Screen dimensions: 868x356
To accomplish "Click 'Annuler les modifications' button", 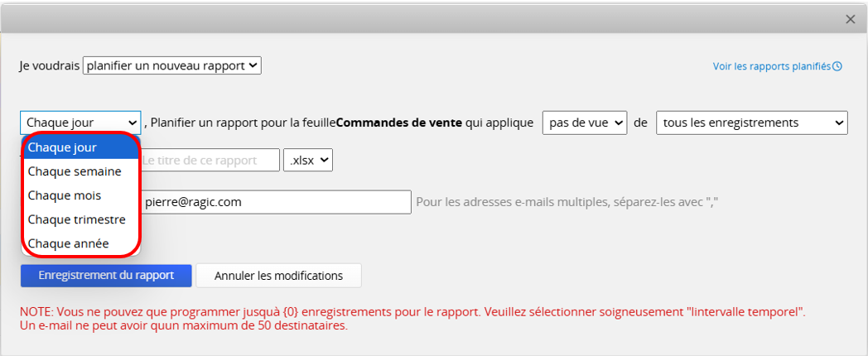I will click(x=278, y=275).
